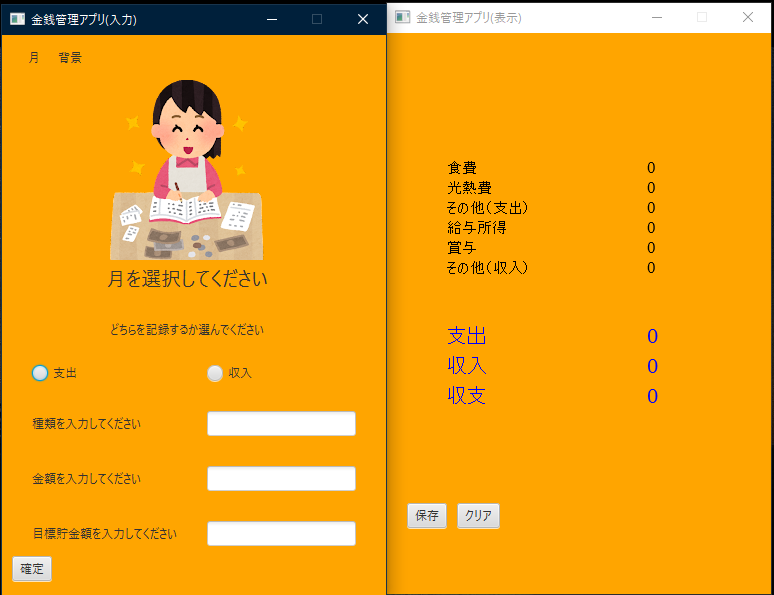The width and height of the screenshot is (774, 595).
Task: Close the 金銭管理アプリ(入力) window
Action: coord(363,19)
